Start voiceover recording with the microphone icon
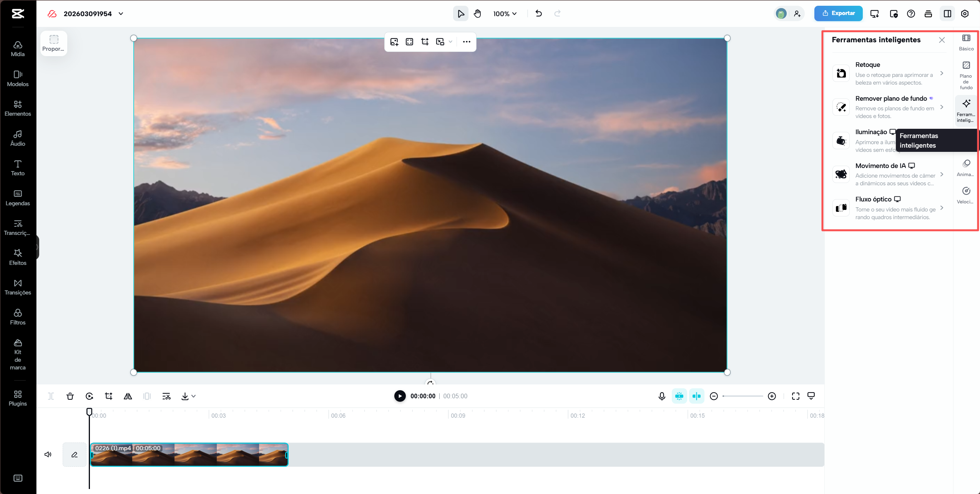 coord(662,396)
